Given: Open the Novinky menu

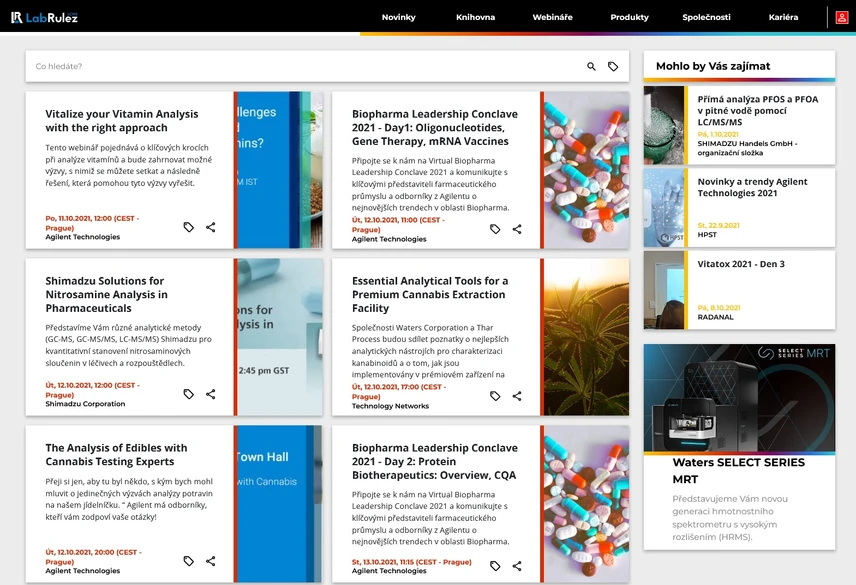Looking at the screenshot, I should [399, 17].
